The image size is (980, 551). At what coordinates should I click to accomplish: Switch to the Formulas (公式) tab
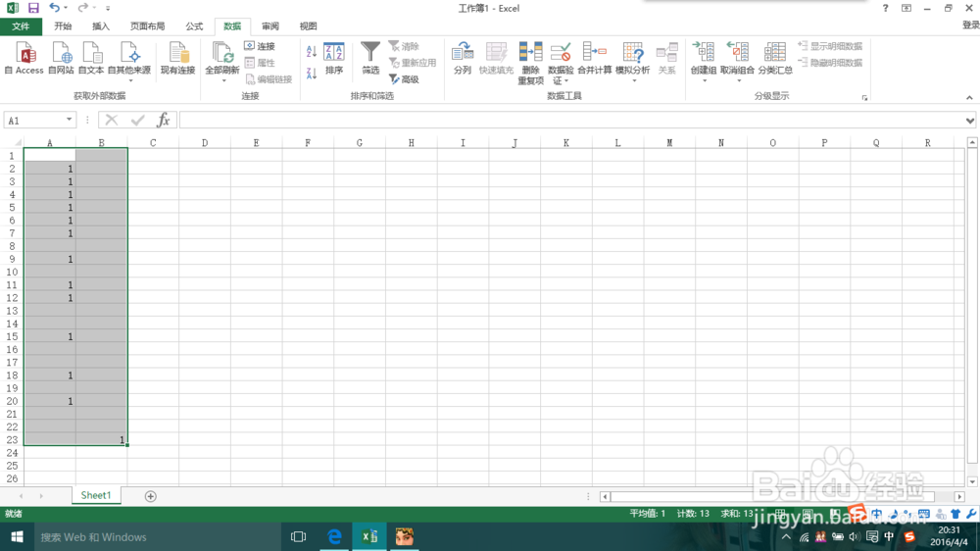pos(194,26)
